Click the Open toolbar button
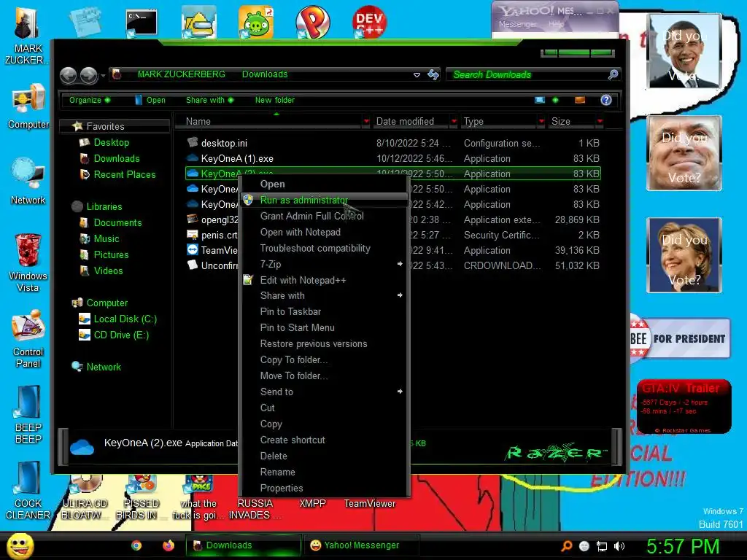Viewport: 747px width, 560px height. pyautogui.click(x=150, y=100)
